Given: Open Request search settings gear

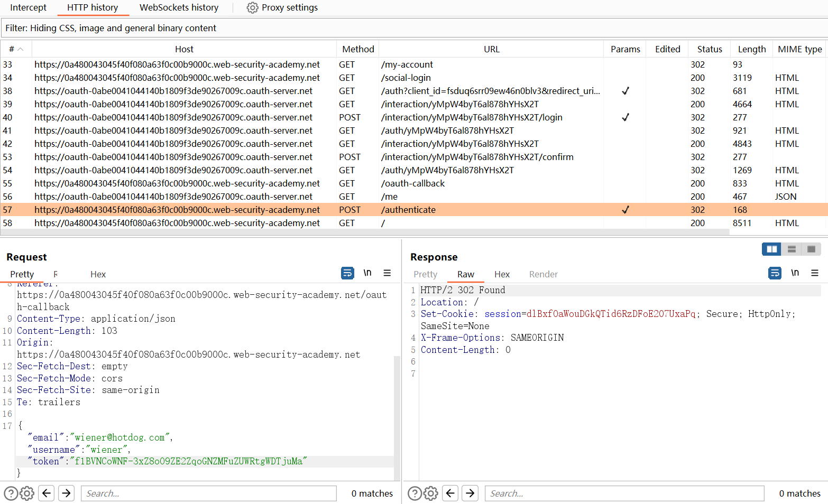Looking at the screenshot, I should (x=27, y=493).
